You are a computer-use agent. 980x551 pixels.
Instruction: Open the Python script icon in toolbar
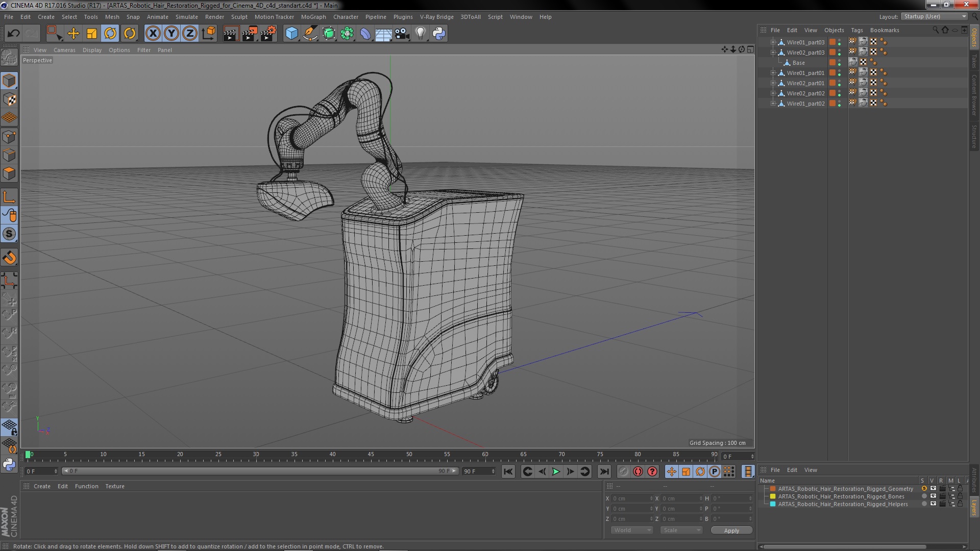pos(439,34)
